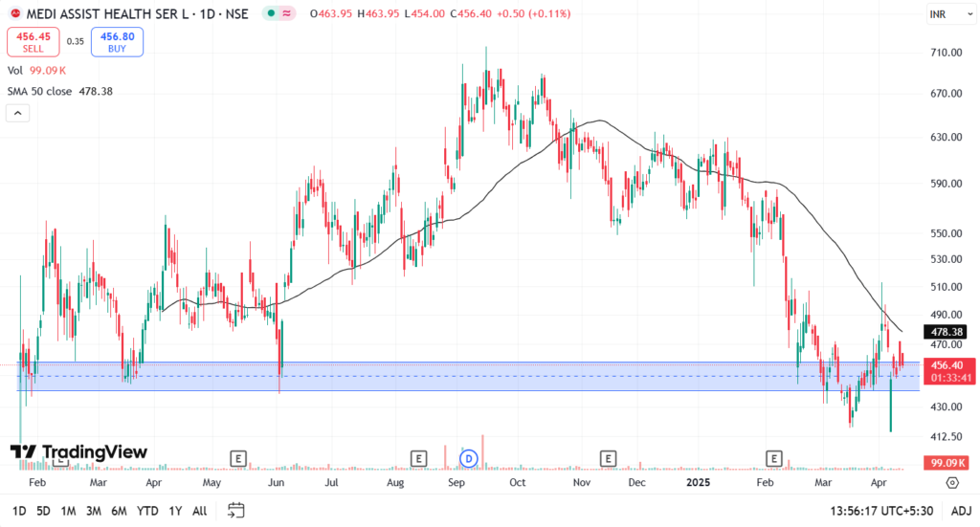Click the red 99.09K volume label on axis
This screenshot has width=980, height=527.
click(x=947, y=463)
